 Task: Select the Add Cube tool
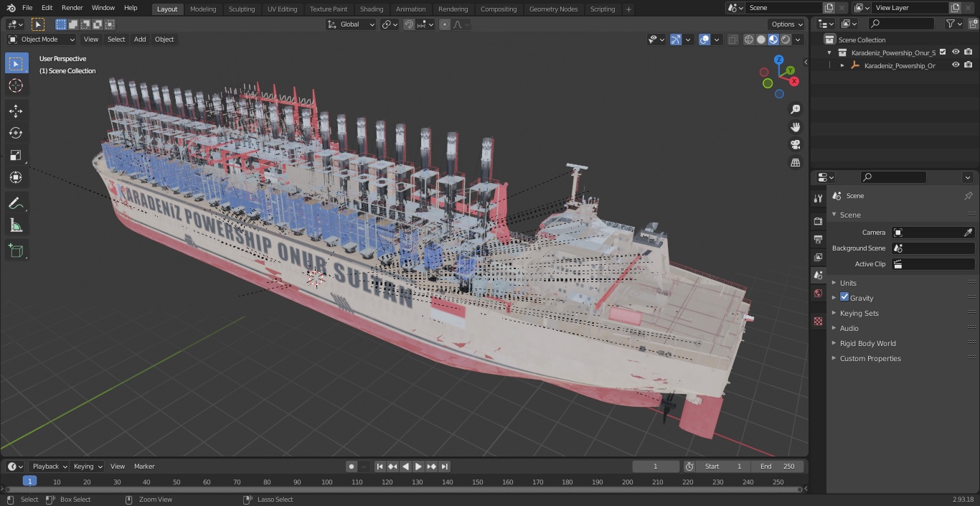pos(16,251)
